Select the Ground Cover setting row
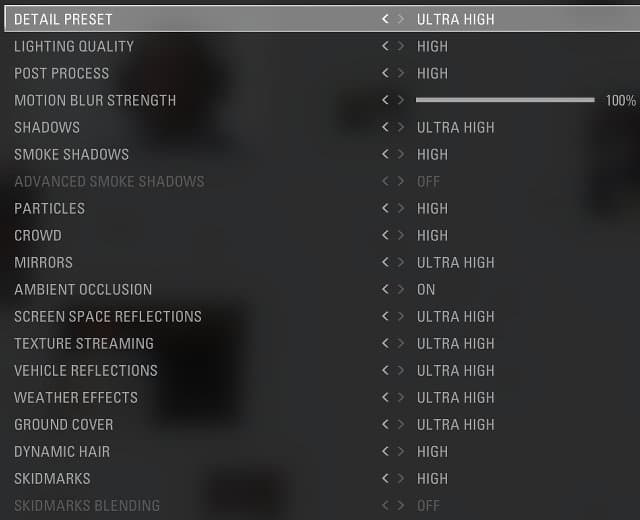This screenshot has height=520, width=640. (64, 424)
